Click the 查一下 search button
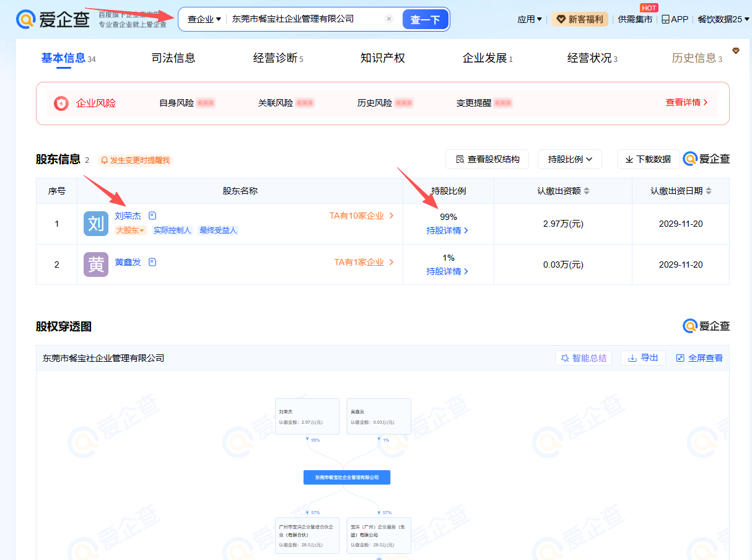The height and width of the screenshot is (560, 752). (425, 19)
